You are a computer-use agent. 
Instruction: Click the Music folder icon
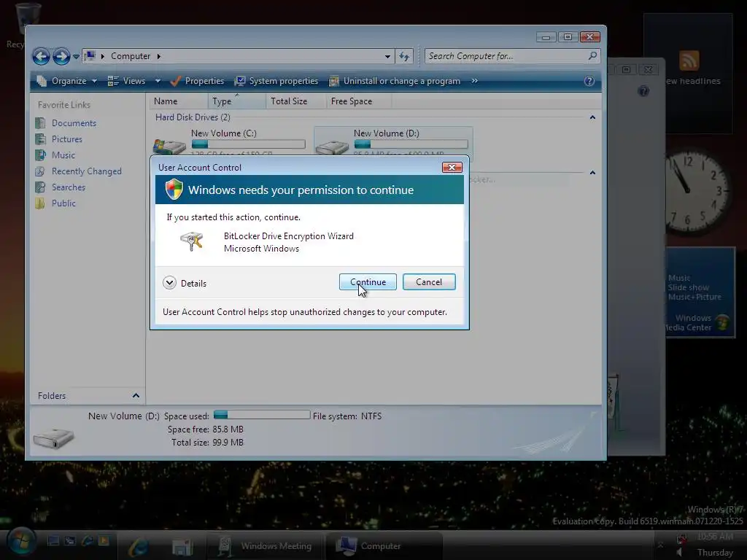(40, 155)
